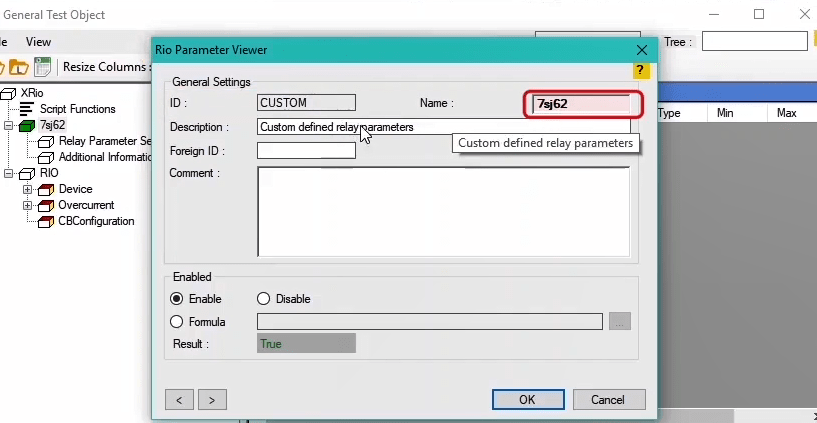Image resolution: width=817 pixels, height=423 pixels.
Task: Click the XRio root node icon
Action: [x=9, y=93]
